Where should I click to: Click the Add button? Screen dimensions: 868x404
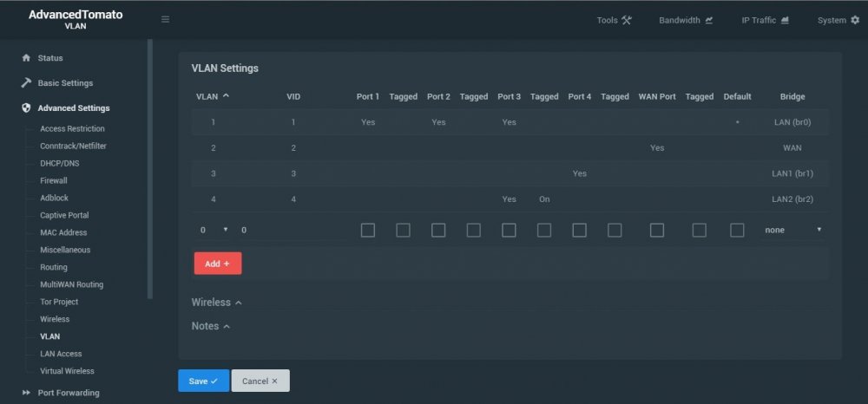(x=218, y=264)
